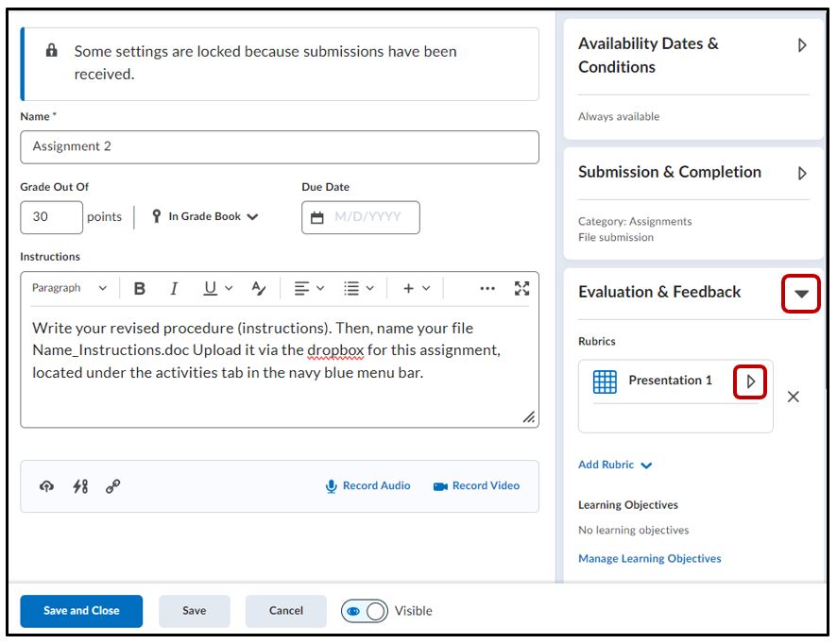Expand the Availability Dates & Conditions panel
Screen dimensions: 837x644
802,45
